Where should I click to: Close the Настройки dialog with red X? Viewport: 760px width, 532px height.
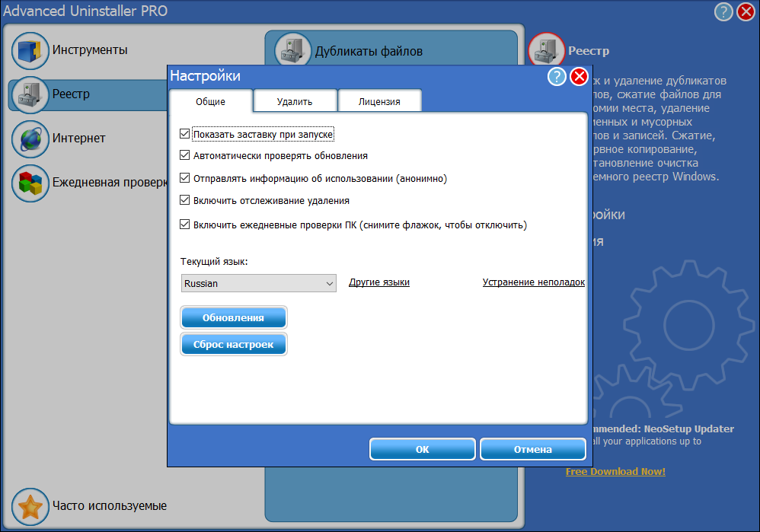[580, 76]
